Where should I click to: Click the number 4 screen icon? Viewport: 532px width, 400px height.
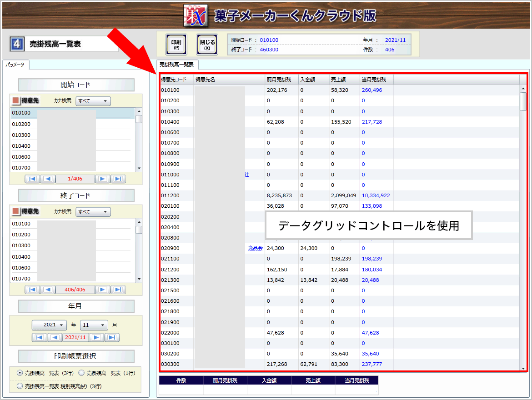coord(17,44)
